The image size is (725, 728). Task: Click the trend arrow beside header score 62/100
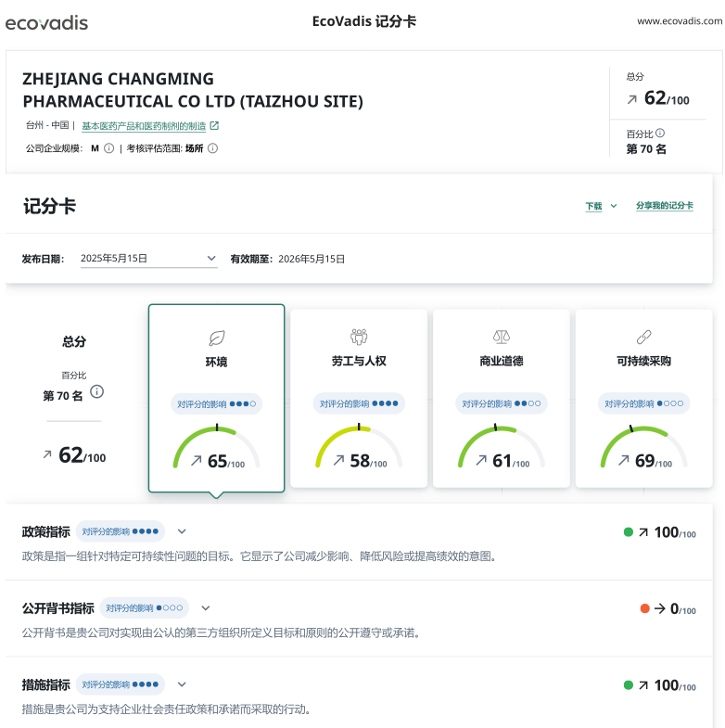[x=631, y=99]
